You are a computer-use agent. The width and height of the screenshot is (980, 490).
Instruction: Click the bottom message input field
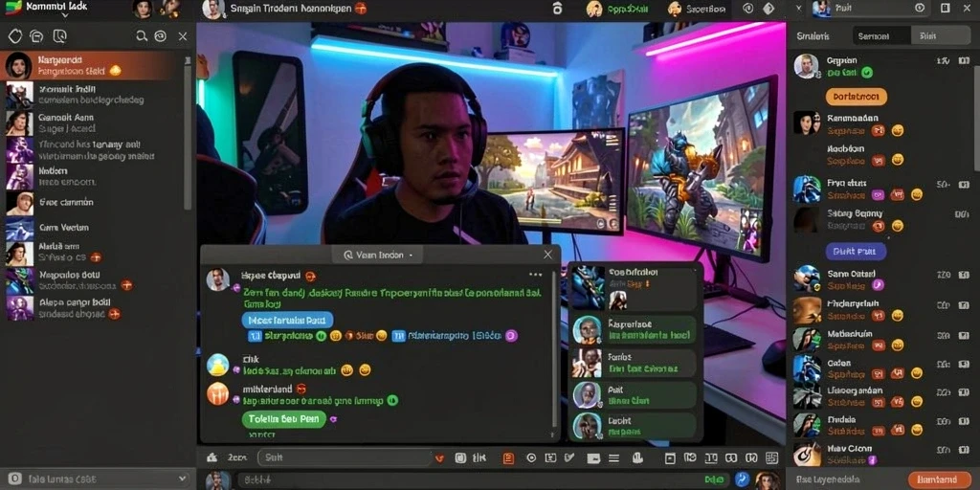pos(482,480)
